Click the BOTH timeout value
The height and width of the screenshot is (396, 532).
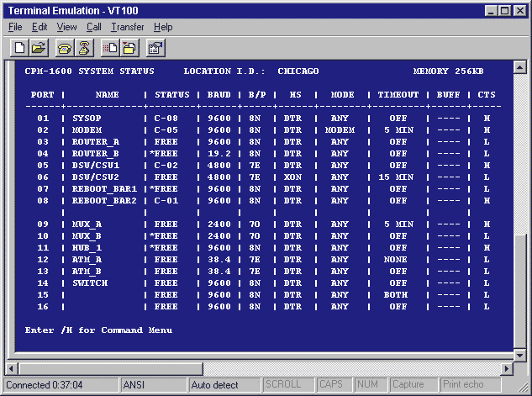(x=396, y=295)
